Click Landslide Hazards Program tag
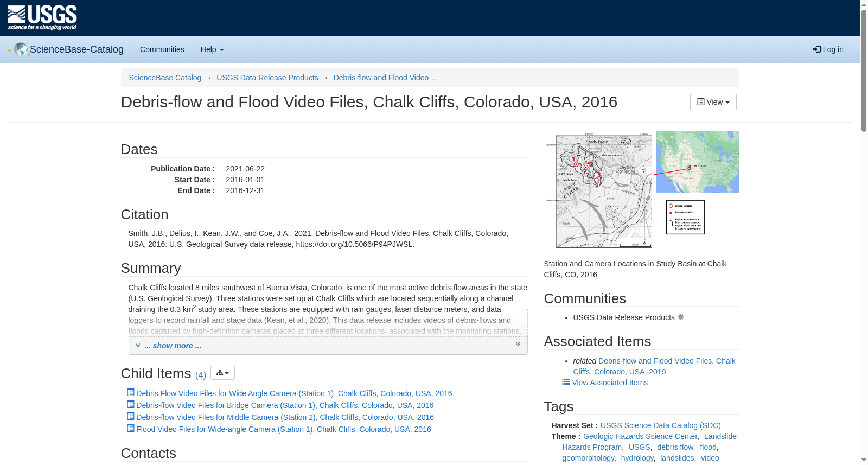Screen dimensions: 868x465 pyautogui.click(x=649, y=442)
